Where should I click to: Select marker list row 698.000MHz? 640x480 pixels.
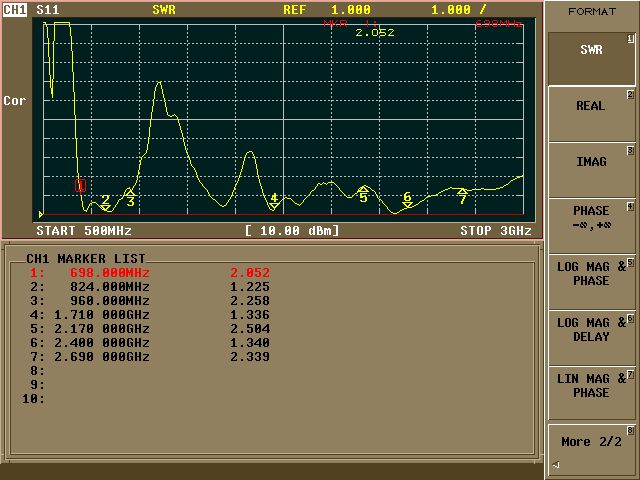pos(150,273)
